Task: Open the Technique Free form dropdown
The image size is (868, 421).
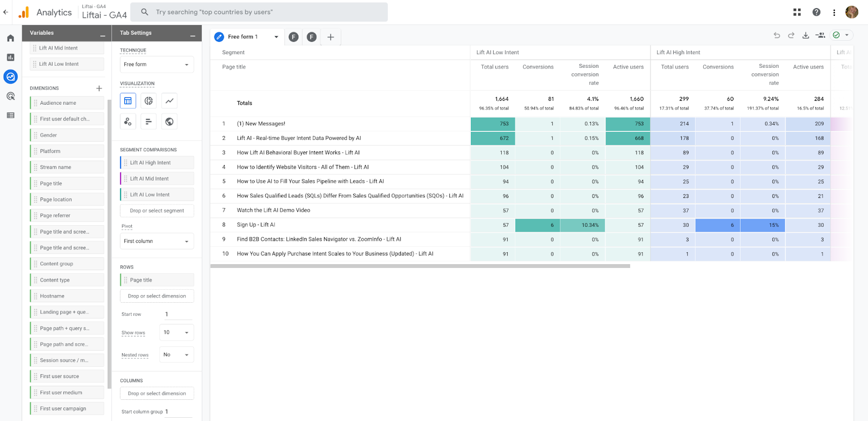Action: 157,65
